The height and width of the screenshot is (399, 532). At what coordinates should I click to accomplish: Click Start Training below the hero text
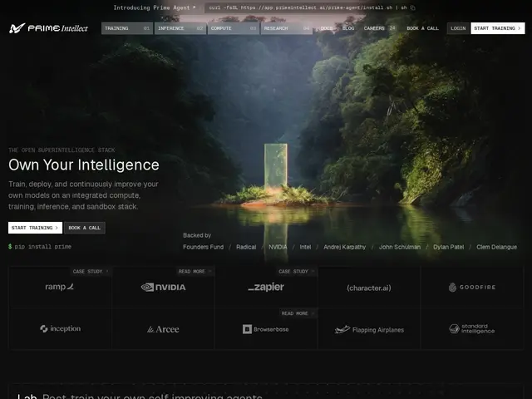tap(35, 228)
